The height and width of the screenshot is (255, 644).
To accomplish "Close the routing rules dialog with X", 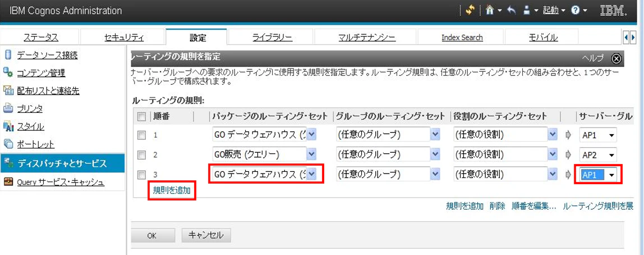I will point(617,59).
